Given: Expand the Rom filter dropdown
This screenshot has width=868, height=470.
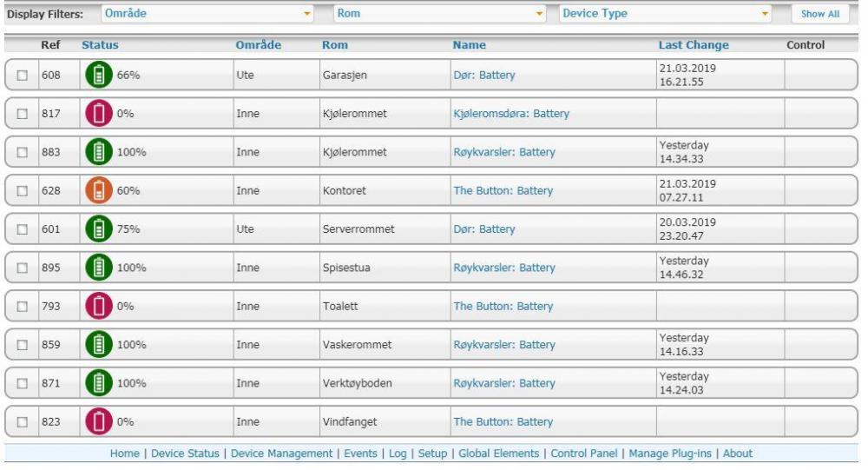Looking at the screenshot, I should 440,15.
